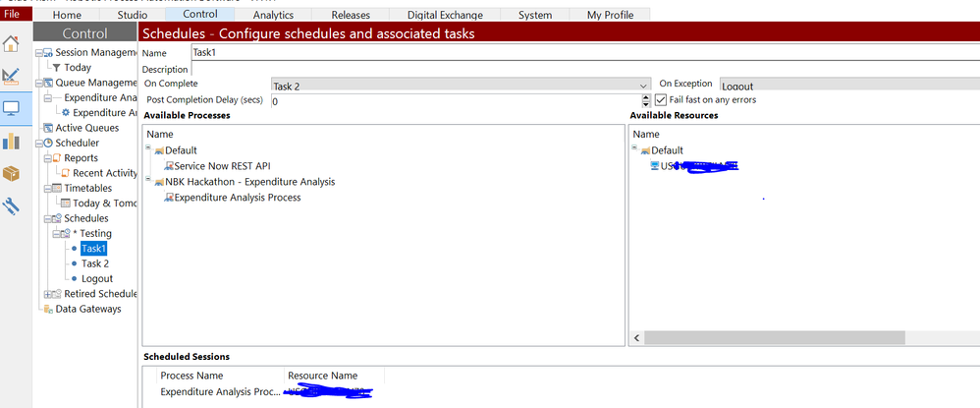Collapse the Queue Management tree node
Viewport: 980px width, 408px height.
[x=40, y=83]
